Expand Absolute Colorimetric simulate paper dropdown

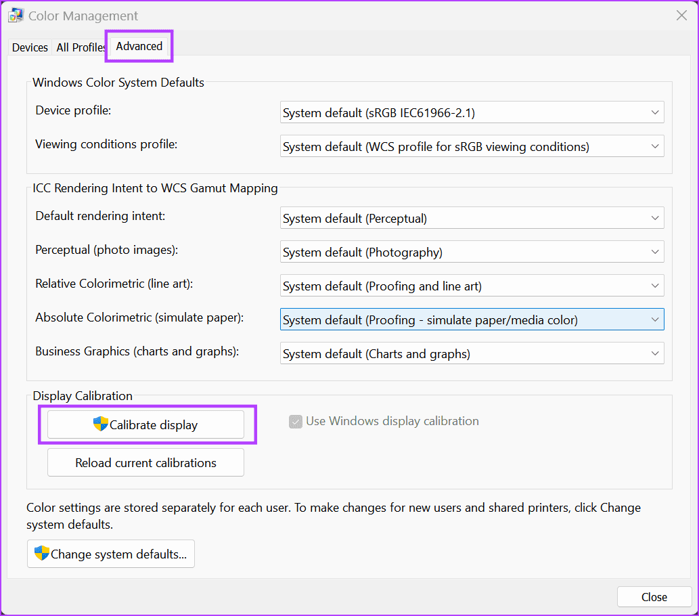pos(472,320)
